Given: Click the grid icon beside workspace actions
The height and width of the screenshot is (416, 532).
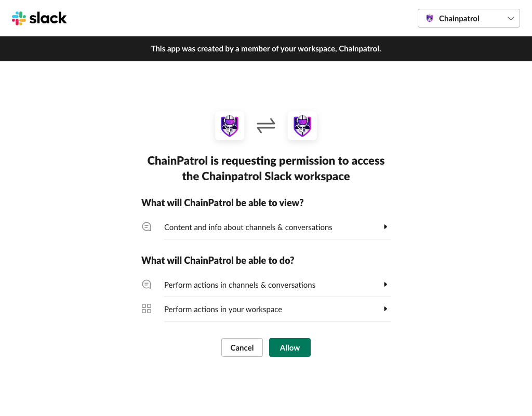Looking at the screenshot, I should tap(147, 308).
